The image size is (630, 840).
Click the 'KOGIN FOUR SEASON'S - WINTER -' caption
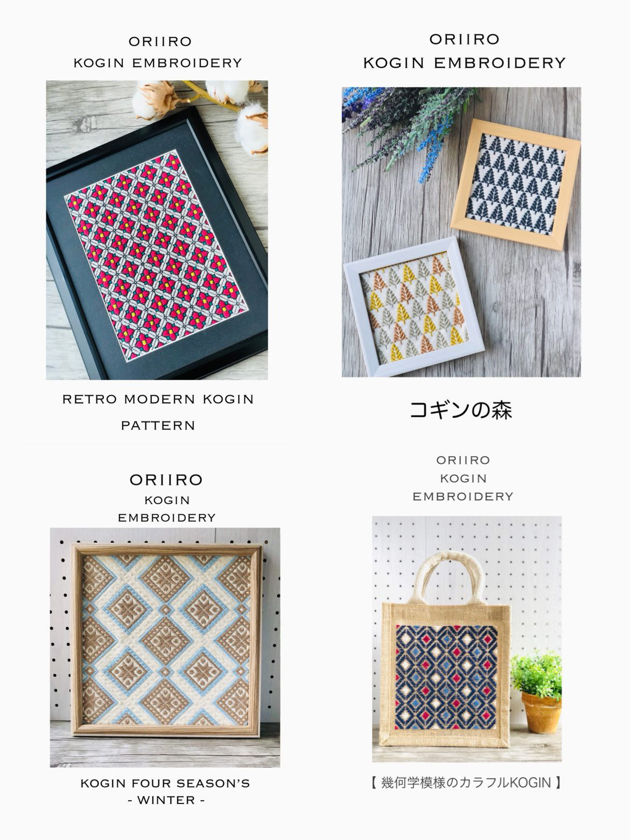pyautogui.click(x=165, y=792)
